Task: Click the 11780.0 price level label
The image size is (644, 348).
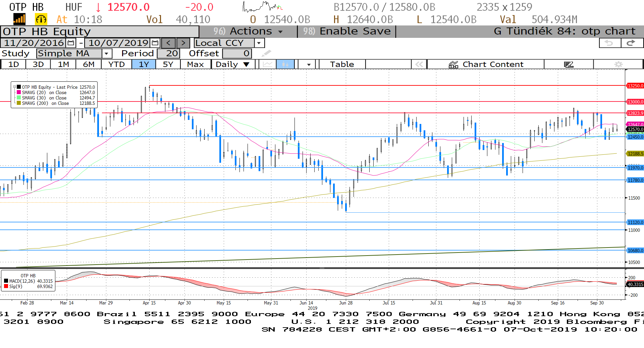Action: coord(635,180)
